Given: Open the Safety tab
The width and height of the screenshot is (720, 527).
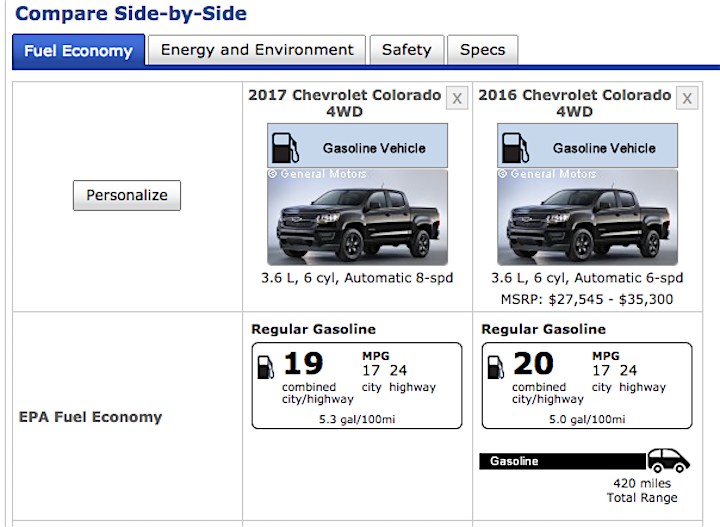Looking at the screenshot, I should (407, 50).
